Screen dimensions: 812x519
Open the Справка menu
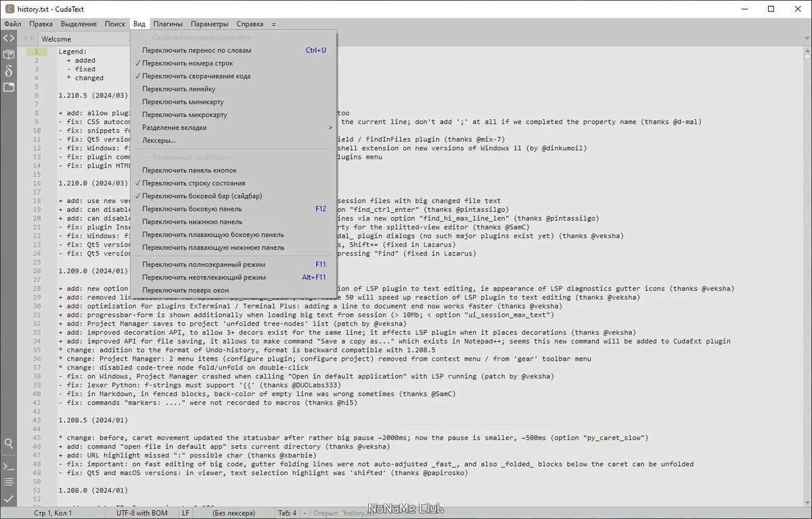pos(250,24)
